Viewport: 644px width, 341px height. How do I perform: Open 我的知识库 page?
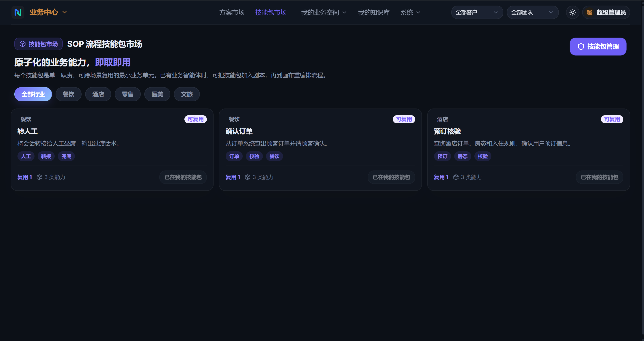(374, 13)
